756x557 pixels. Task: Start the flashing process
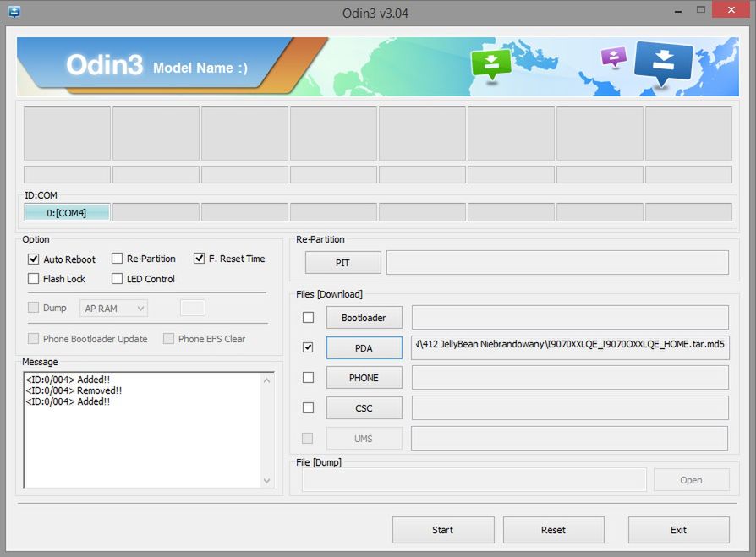(x=443, y=530)
